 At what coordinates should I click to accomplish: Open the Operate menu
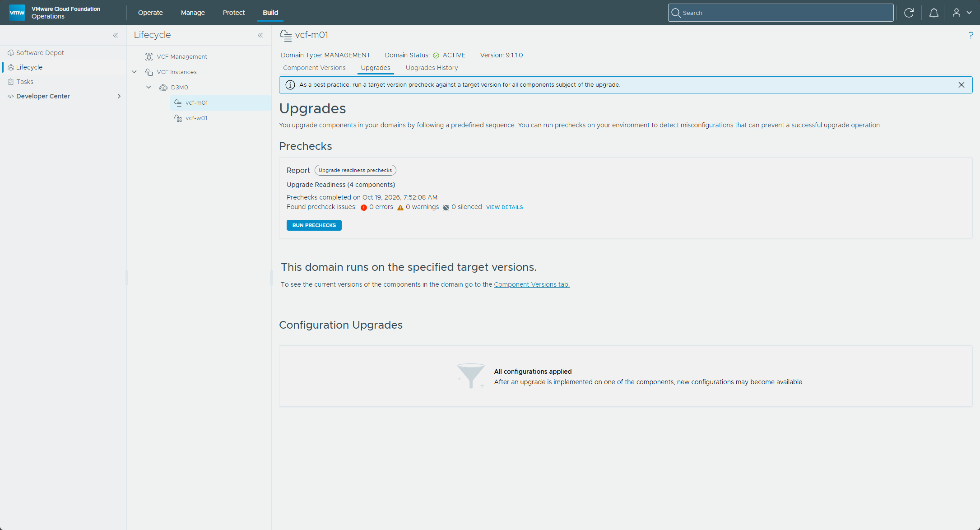150,13
